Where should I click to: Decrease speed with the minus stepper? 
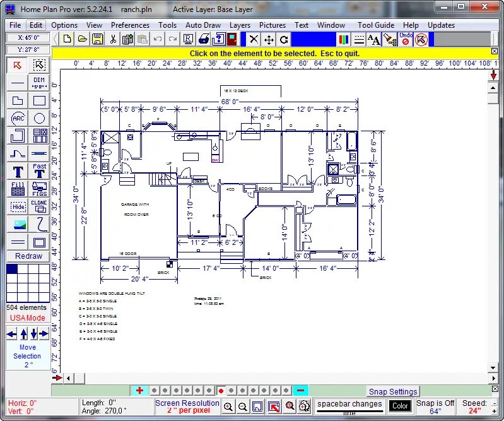495,403
